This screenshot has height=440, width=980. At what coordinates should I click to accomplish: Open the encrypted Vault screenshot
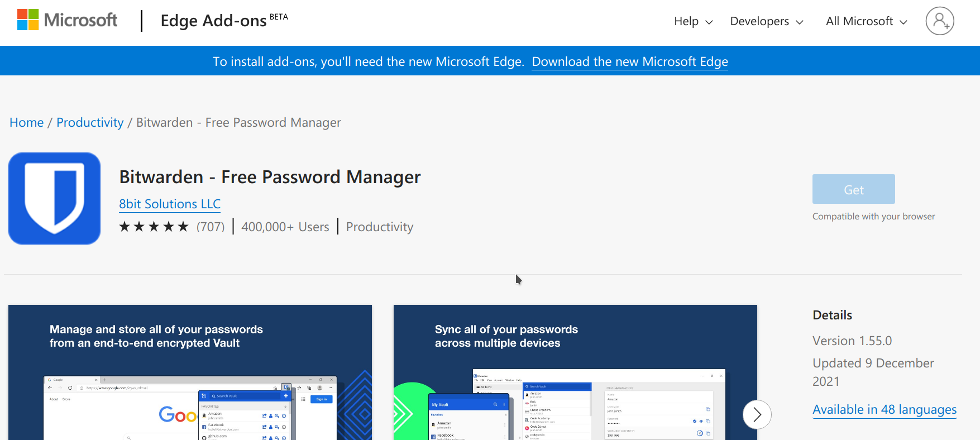pyautogui.click(x=190, y=372)
